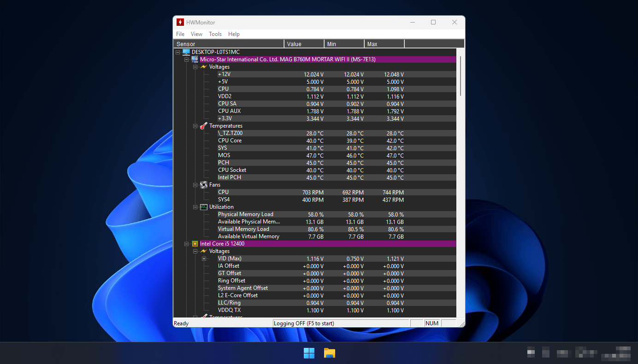Open the Help menu
This screenshot has width=638, height=364.
pyautogui.click(x=234, y=34)
